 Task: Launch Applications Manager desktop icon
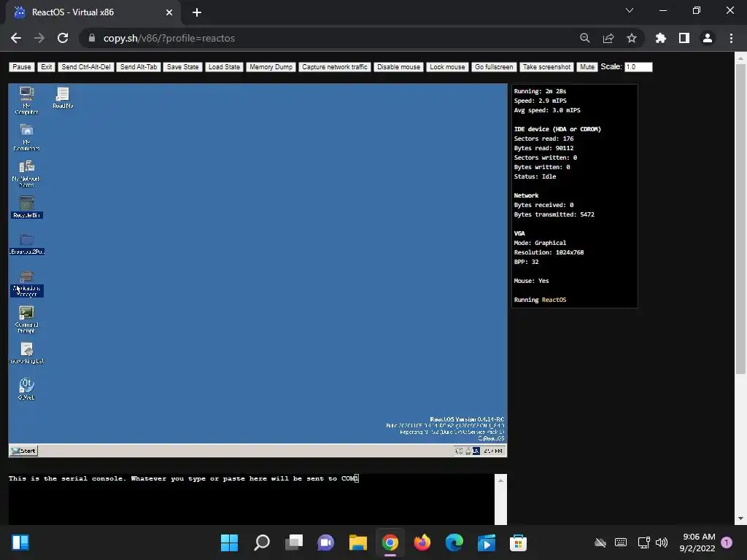[27, 284]
